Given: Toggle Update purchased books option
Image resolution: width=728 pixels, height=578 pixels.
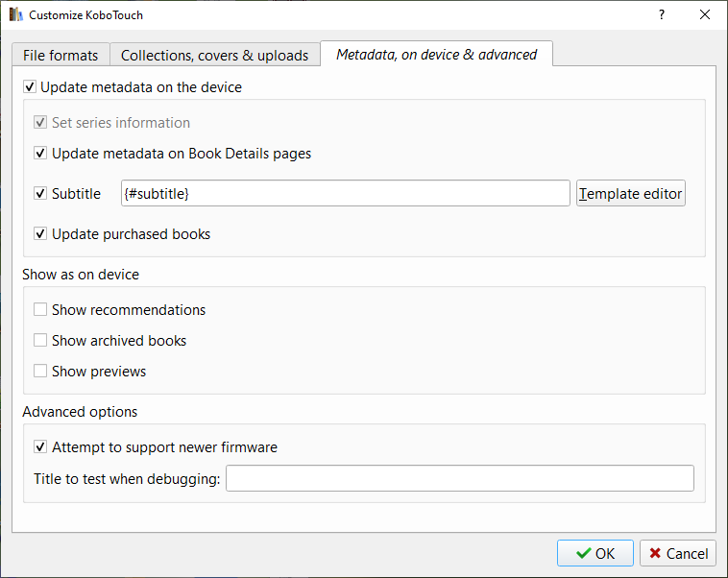Looking at the screenshot, I should tap(40, 234).
